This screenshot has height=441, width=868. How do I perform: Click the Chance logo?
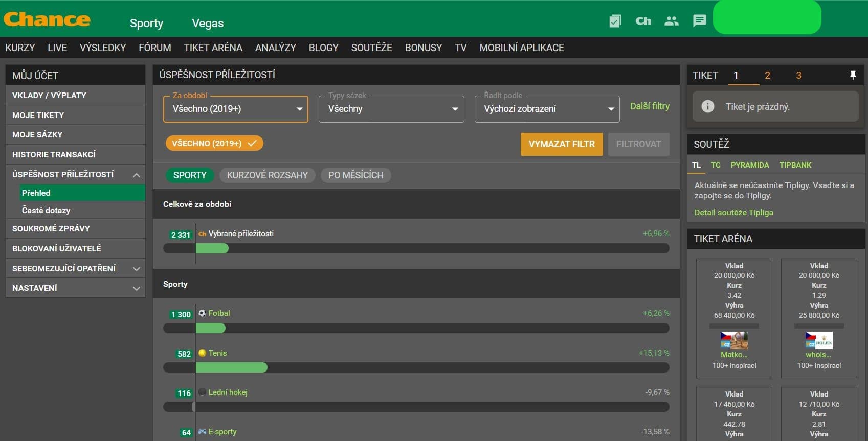click(x=47, y=19)
